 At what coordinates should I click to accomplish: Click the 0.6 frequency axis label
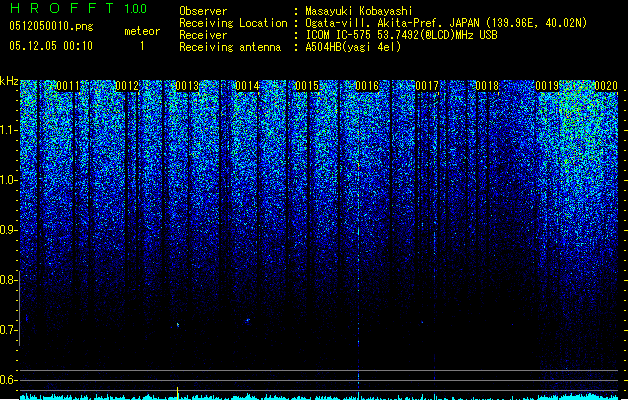click(9, 380)
